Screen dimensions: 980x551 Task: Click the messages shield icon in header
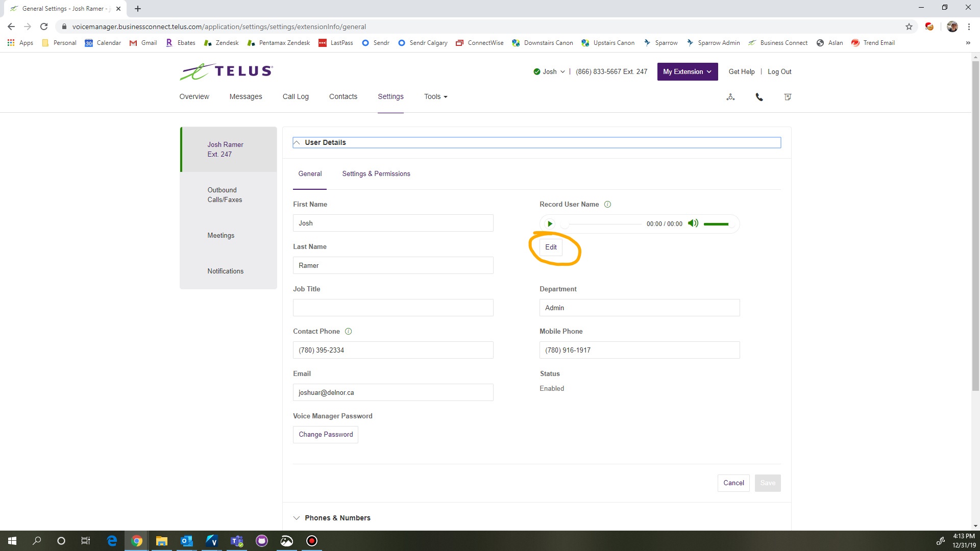[x=788, y=97]
